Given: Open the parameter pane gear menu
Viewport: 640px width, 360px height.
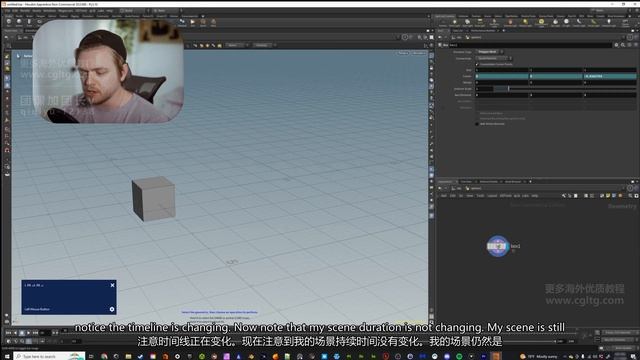Looking at the screenshot, I should pos(616,45).
